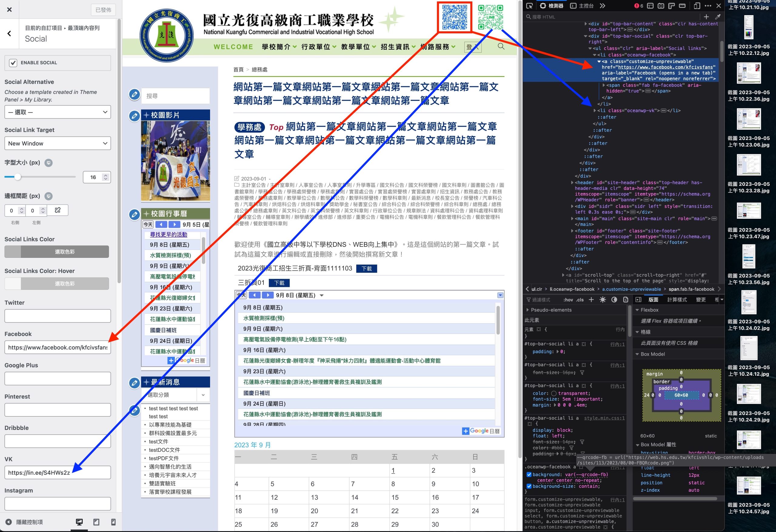Switch to tablet preview device icon

(96, 522)
